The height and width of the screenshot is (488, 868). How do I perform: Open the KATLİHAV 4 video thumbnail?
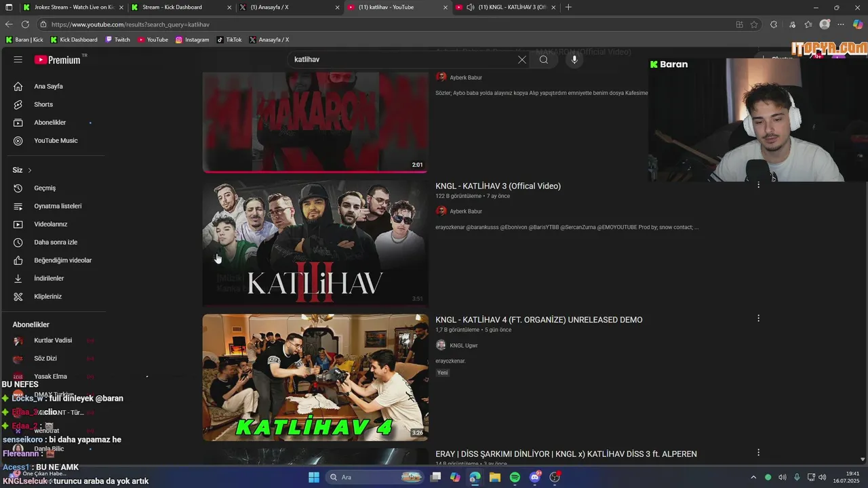tap(315, 377)
